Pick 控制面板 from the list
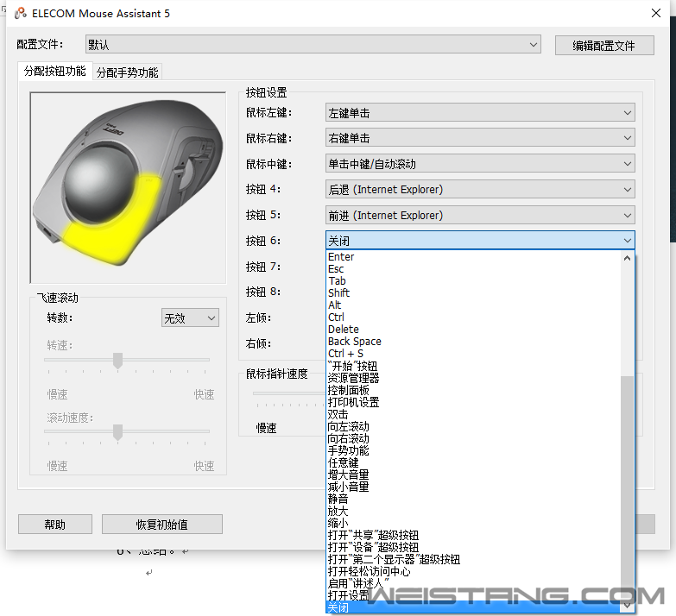The image size is (676, 616). tap(473, 390)
